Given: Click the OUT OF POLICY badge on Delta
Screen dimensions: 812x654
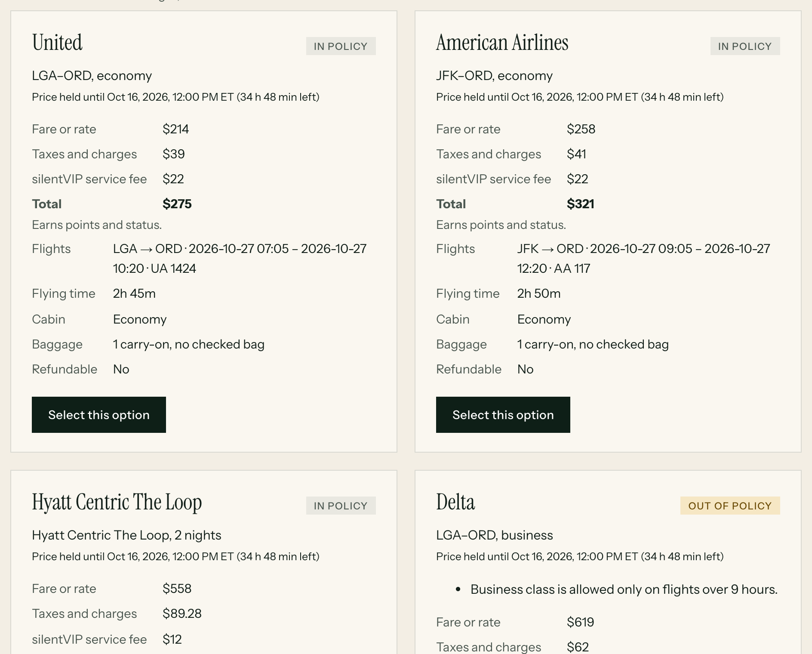Looking at the screenshot, I should point(730,506).
